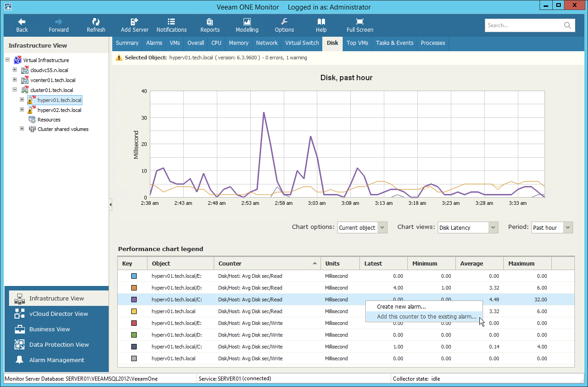Image resolution: width=588 pixels, height=387 pixels.
Task: Select the C: Avg Disk sec/Write legend row
Action: 346,347
